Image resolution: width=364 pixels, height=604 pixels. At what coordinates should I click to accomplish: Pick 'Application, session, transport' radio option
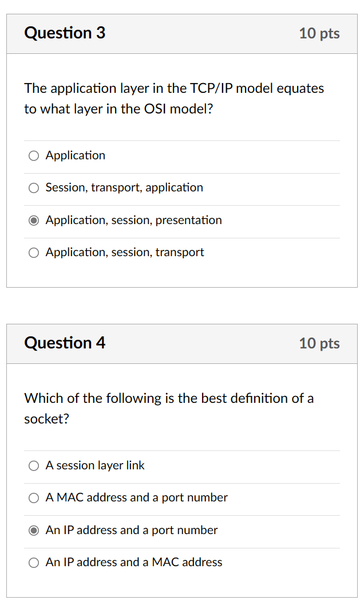34,253
